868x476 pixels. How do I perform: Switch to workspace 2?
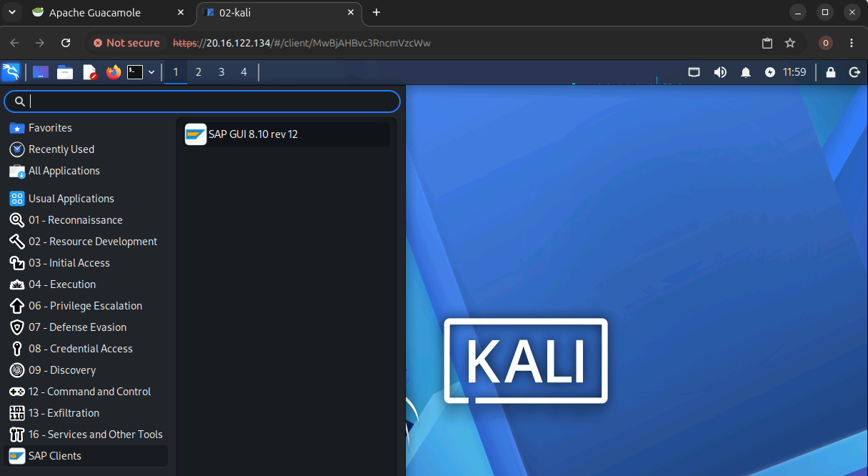[199, 72]
